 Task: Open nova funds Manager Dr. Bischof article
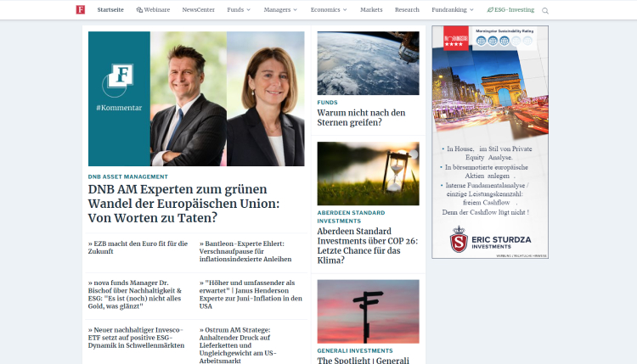click(135, 294)
